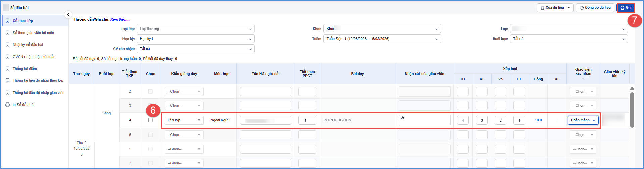The image size is (644, 169).
Task: Click Tiết theo PPCT field for period 4
Action: pyautogui.click(x=307, y=120)
